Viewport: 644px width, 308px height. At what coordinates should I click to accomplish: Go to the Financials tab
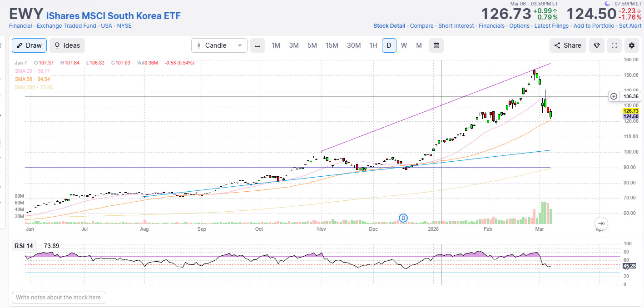coord(491,26)
